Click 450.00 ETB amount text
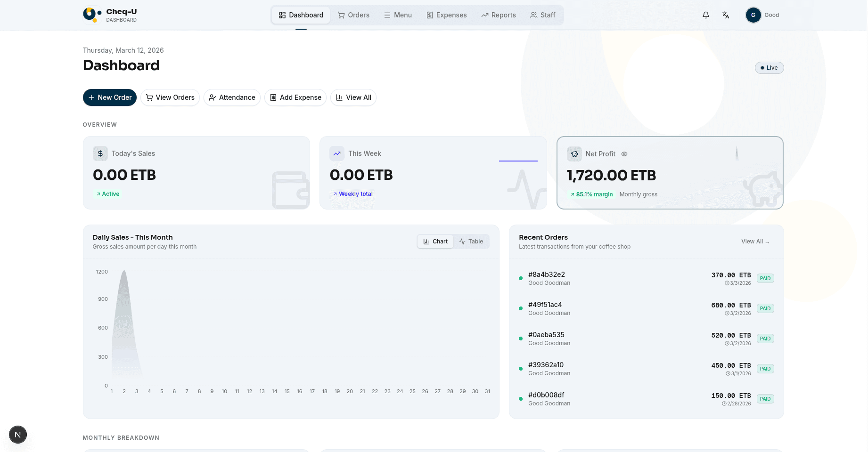This screenshot has height=452, width=868. coord(731,365)
